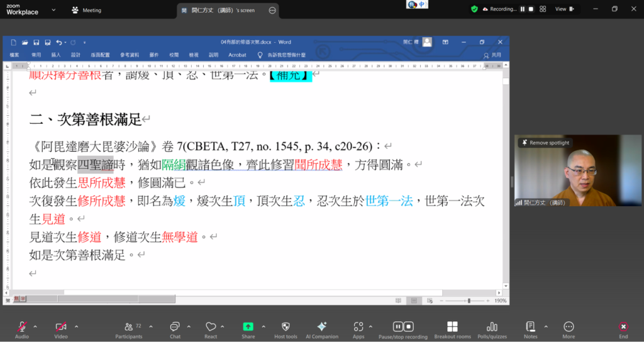Click the green Share screen icon

coord(248,326)
